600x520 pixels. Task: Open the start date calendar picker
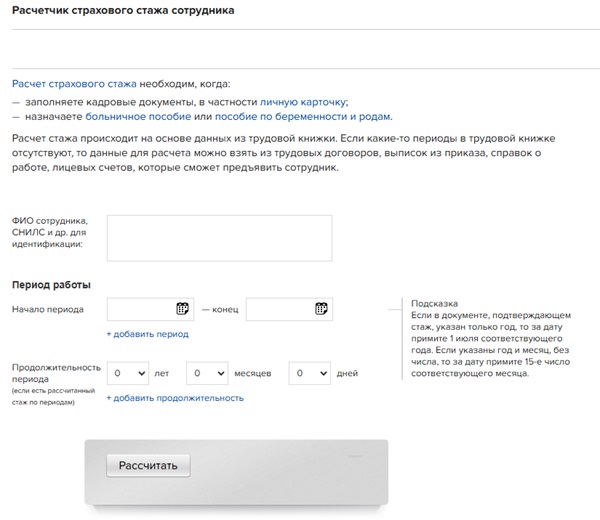pyautogui.click(x=182, y=309)
